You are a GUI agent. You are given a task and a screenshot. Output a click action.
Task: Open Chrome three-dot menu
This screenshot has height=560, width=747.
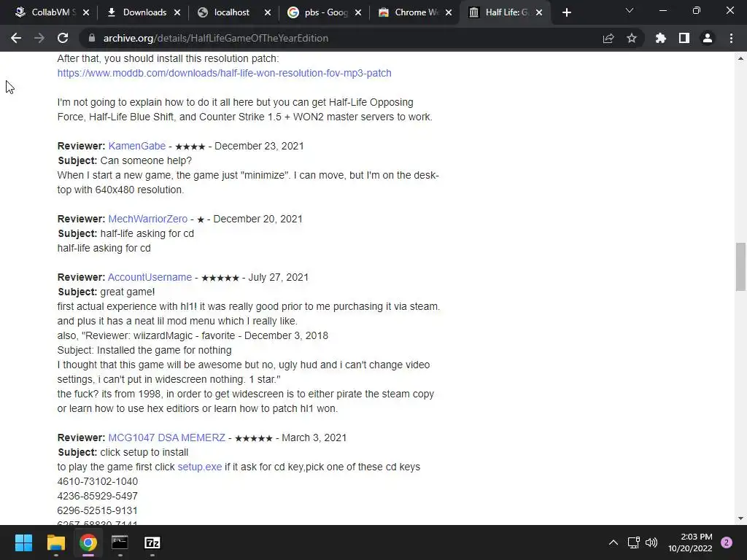pos(731,38)
